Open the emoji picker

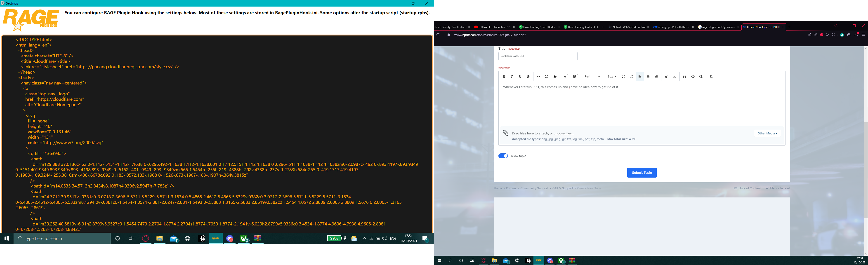[547, 77]
